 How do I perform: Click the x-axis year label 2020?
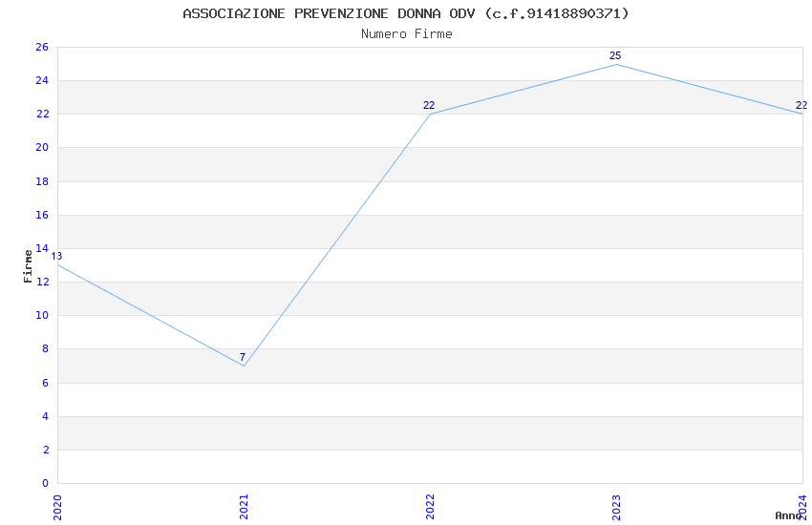[57, 508]
